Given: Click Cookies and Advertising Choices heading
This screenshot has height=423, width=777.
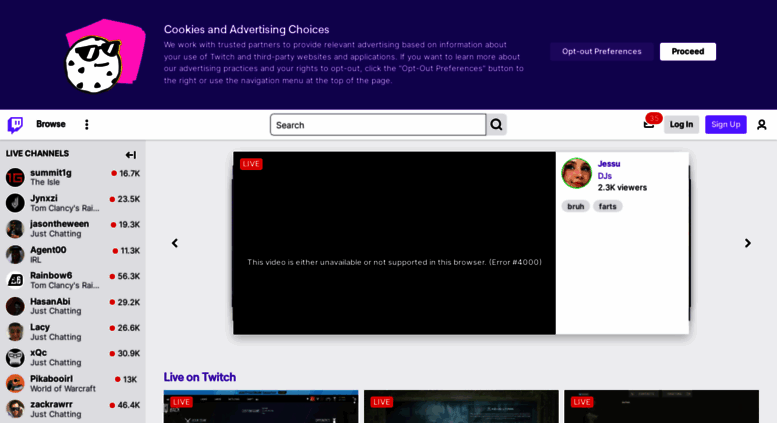Looking at the screenshot, I should [246, 29].
